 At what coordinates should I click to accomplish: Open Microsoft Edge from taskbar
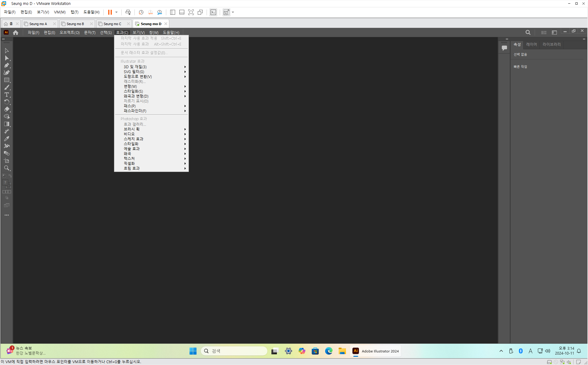pyautogui.click(x=329, y=351)
